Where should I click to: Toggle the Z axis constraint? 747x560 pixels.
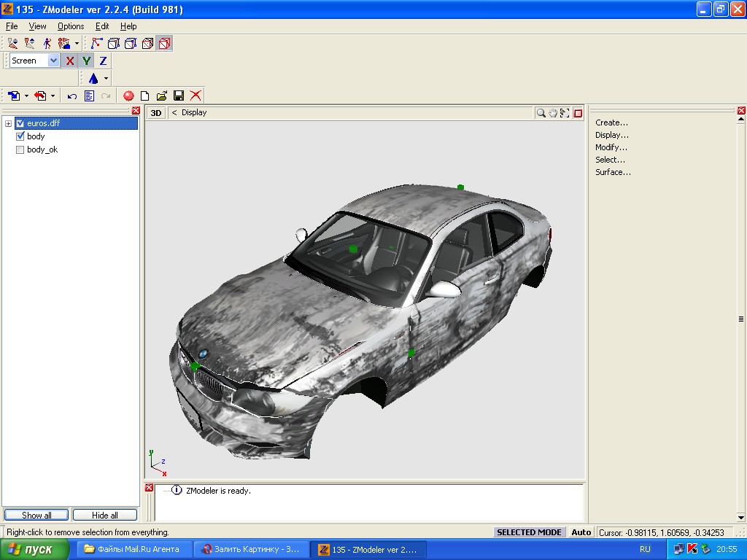pos(103,61)
